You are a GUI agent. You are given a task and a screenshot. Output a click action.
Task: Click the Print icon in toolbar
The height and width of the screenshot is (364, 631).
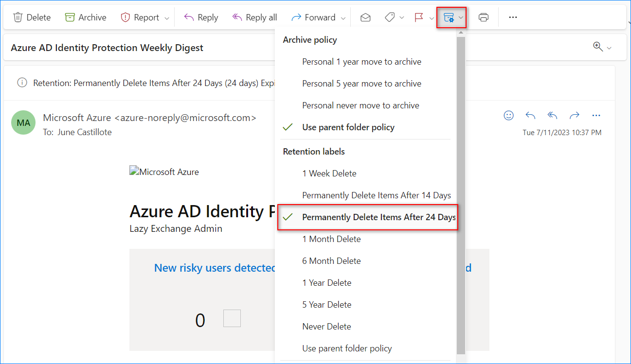click(x=483, y=17)
